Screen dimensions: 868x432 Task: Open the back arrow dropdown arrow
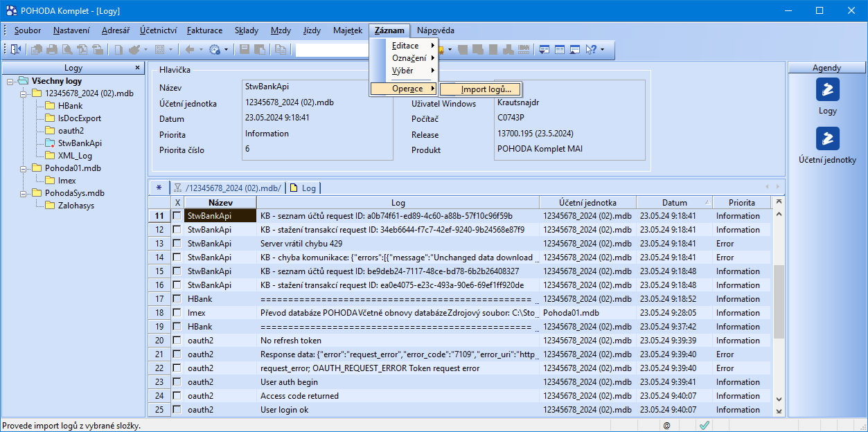pos(200,50)
